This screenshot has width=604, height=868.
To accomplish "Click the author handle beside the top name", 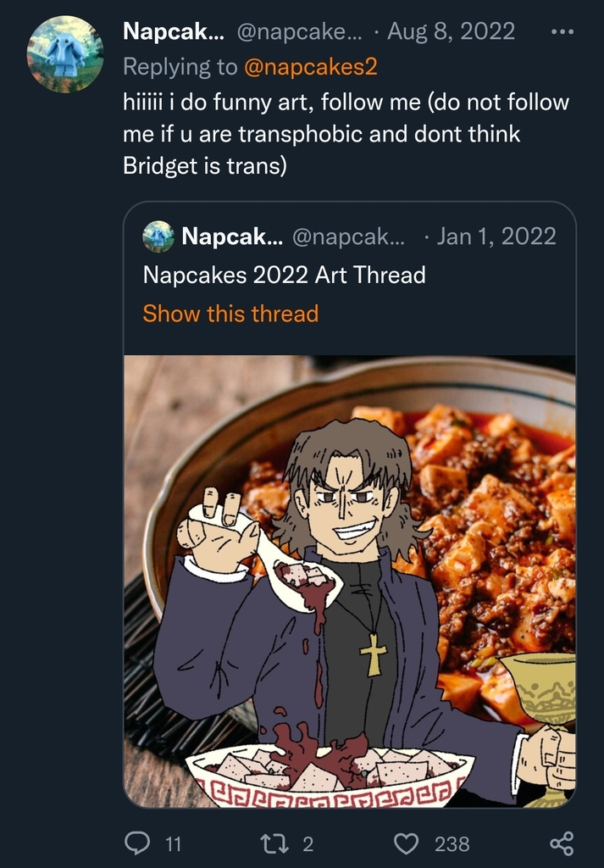I will click(299, 31).
